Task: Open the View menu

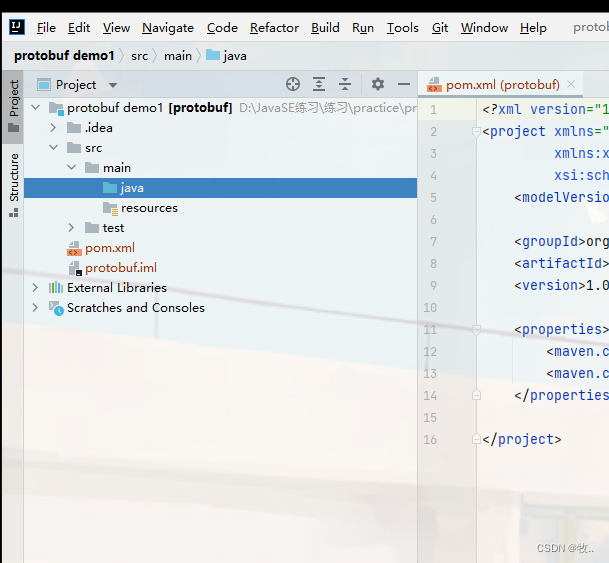Action: (x=116, y=28)
